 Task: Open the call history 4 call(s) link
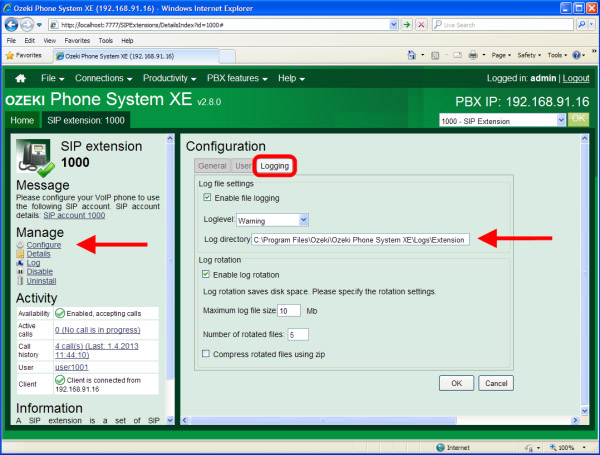pos(96,351)
